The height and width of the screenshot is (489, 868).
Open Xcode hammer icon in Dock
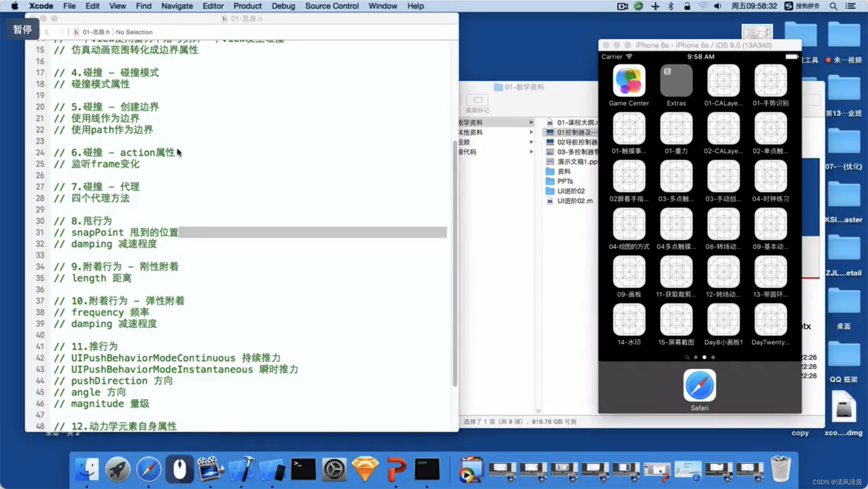(x=242, y=469)
